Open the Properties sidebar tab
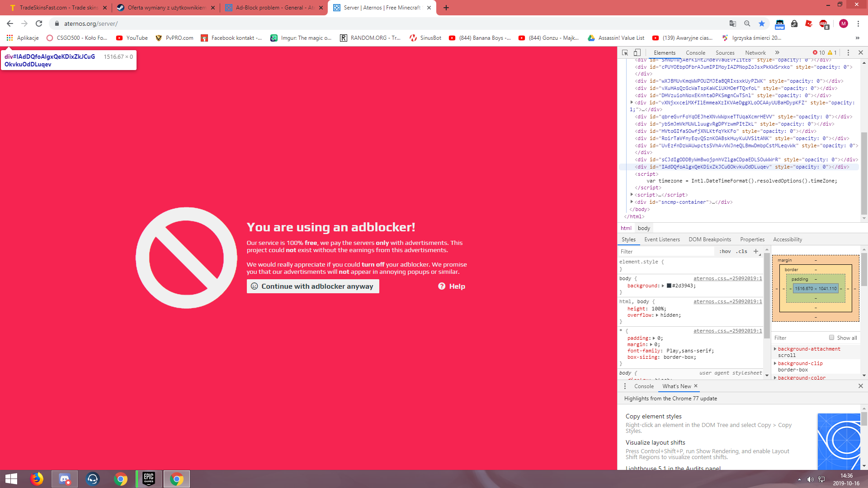Image resolution: width=868 pixels, height=488 pixels. pos(752,239)
